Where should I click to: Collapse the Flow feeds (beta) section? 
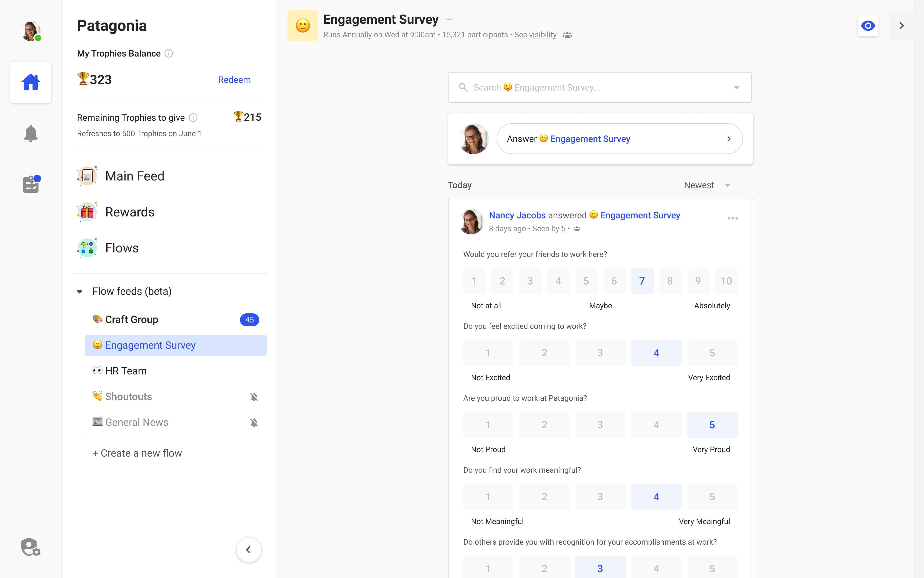pos(79,292)
